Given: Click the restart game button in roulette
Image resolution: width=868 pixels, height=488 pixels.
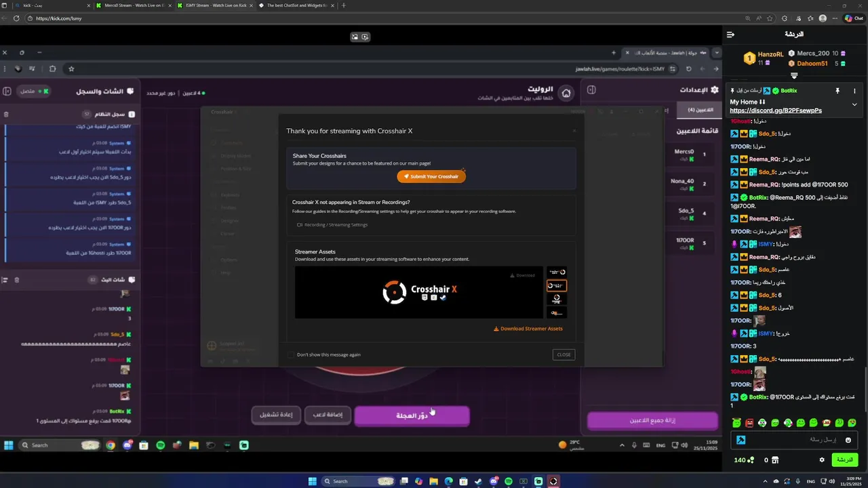Looking at the screenshot, I should pos(276,415).
